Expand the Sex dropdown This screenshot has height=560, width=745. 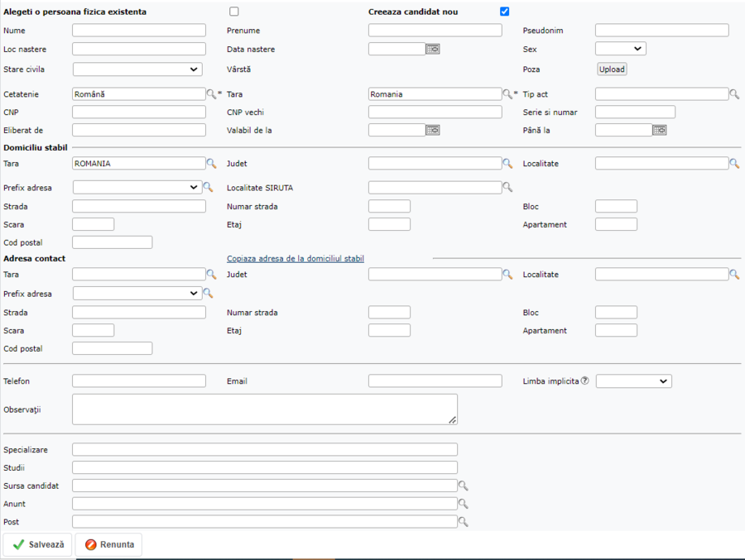pos(620,50)
